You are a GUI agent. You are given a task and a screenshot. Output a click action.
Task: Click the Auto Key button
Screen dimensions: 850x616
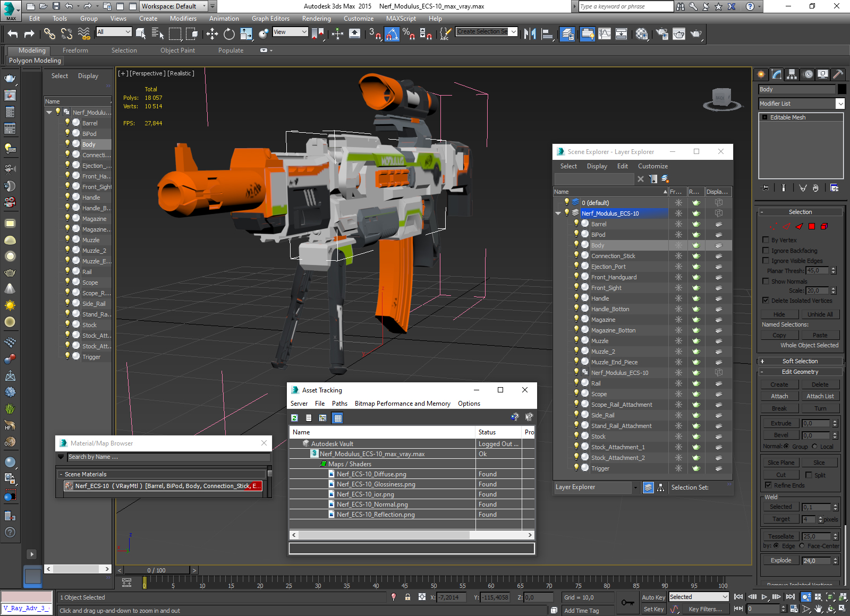pos(653,597)
